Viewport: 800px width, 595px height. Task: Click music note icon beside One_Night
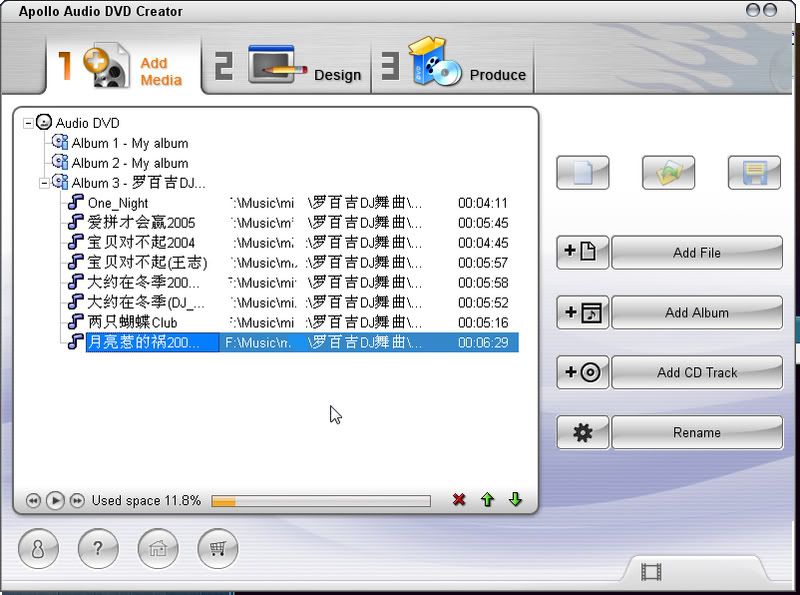[76, 202]
